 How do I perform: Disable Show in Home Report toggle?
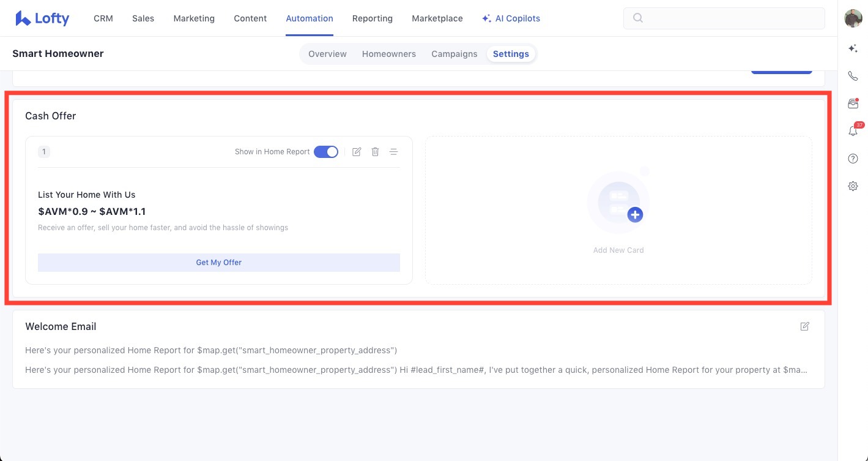click(326, 152)
